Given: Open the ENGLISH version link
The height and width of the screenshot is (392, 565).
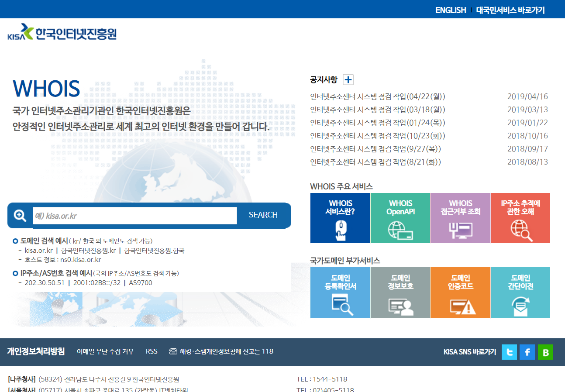Looking at the screenshot, I should (451, 10).
